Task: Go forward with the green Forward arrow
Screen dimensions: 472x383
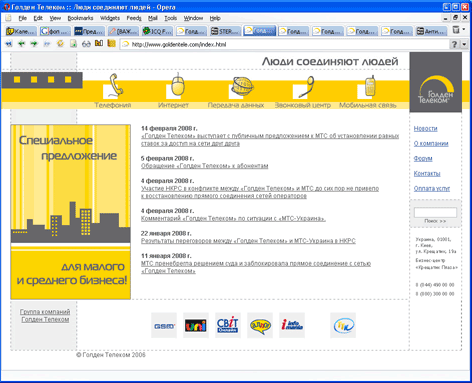Action: click(34, 44)
